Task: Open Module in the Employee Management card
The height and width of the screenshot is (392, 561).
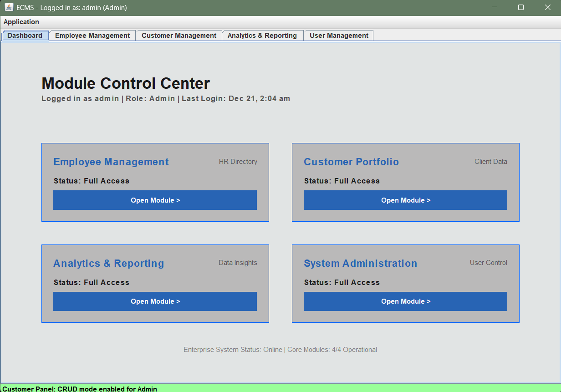Action: pos(155,200)
